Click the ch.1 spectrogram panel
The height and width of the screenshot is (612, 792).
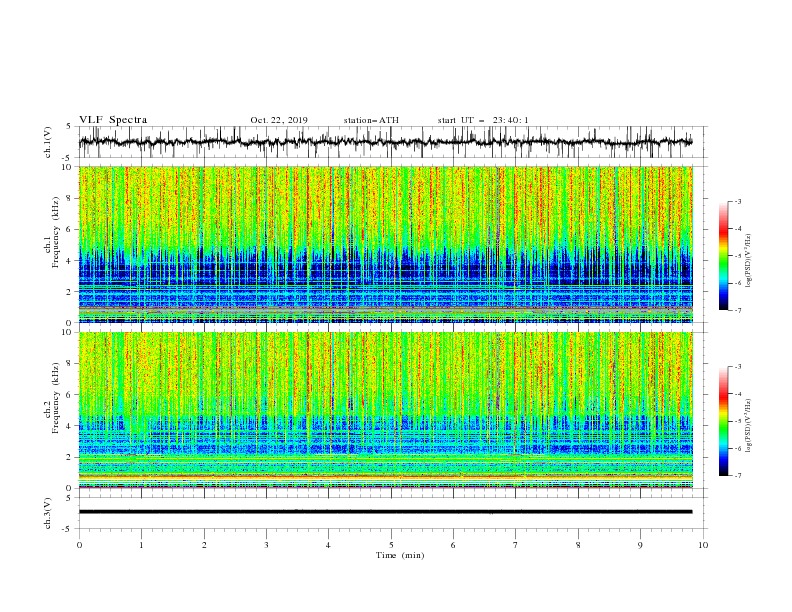click(386, 244)
